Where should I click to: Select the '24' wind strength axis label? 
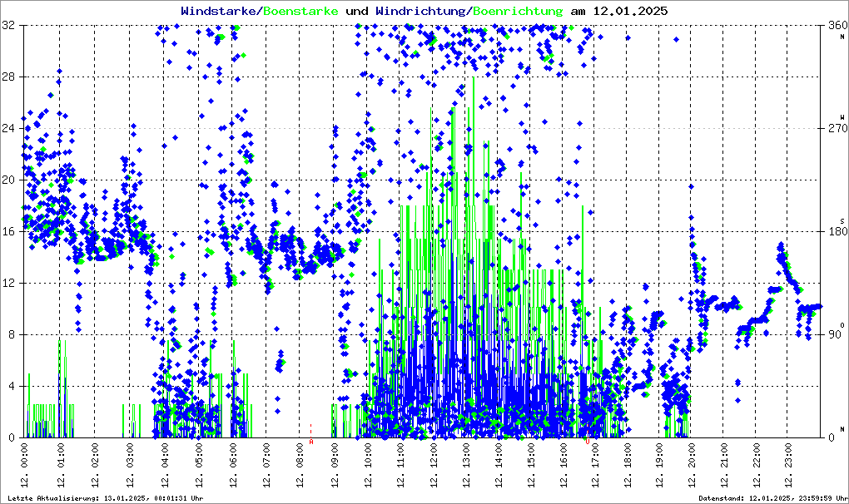click(8, 129)
